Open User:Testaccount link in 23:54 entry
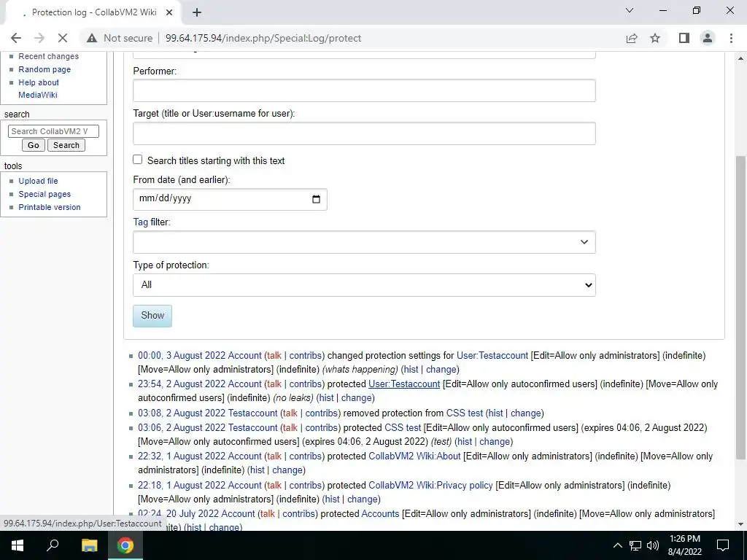Viewport: 747px width, 560px height. click(404, 384)
